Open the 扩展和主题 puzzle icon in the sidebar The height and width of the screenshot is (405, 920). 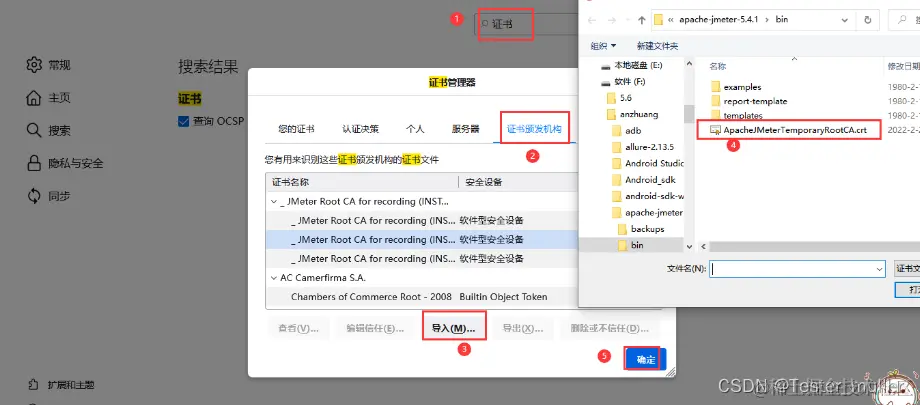(x=34, y=385)
